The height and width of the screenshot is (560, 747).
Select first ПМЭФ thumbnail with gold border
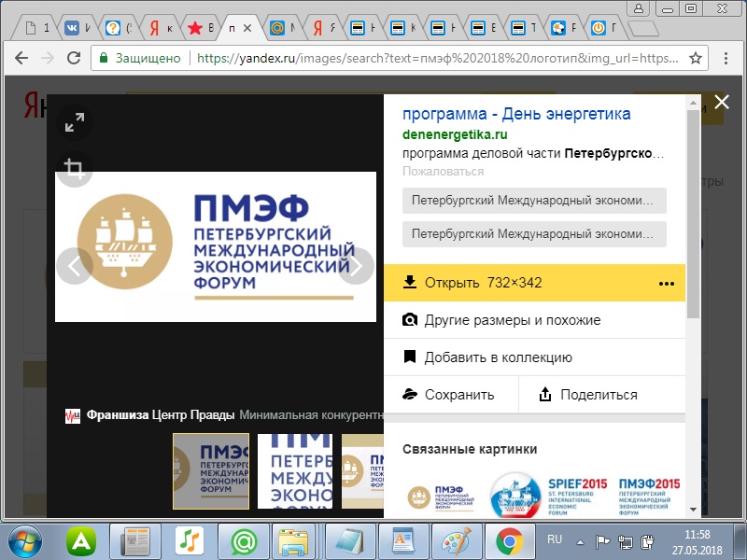[x=211, y=471]
